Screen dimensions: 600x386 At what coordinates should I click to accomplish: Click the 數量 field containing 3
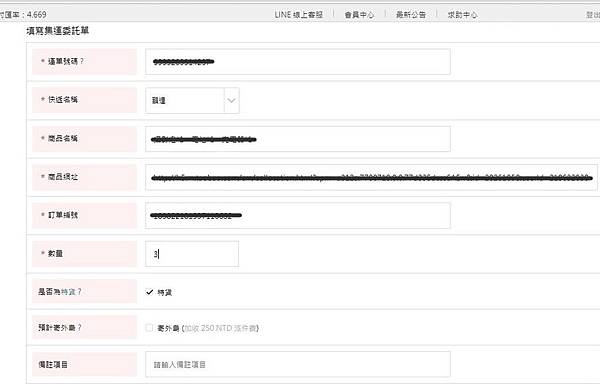[x=192, y=254]
